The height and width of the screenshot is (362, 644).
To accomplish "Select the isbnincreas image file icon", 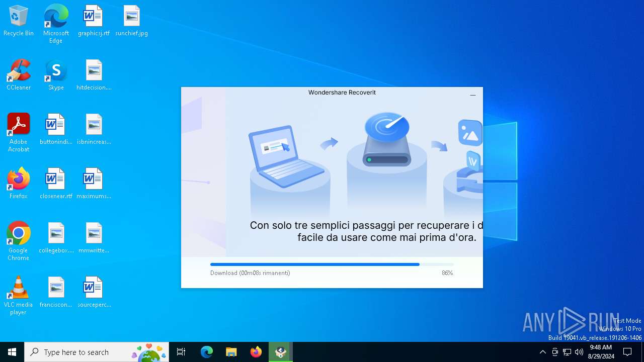I will click(94, 130).
